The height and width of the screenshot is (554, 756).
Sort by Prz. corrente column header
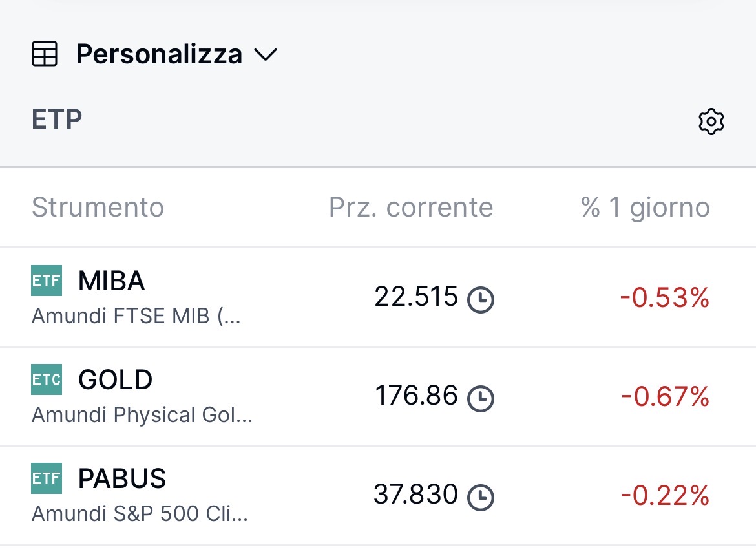411,208
